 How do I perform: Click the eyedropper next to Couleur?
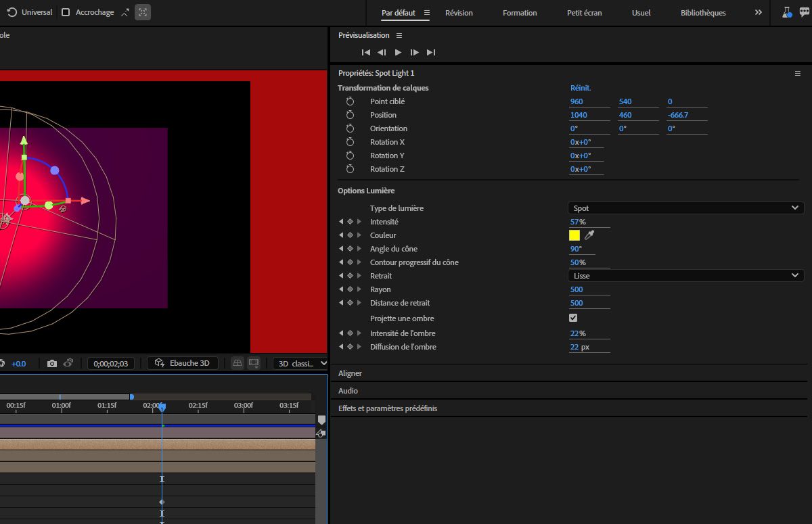[589, 235]
